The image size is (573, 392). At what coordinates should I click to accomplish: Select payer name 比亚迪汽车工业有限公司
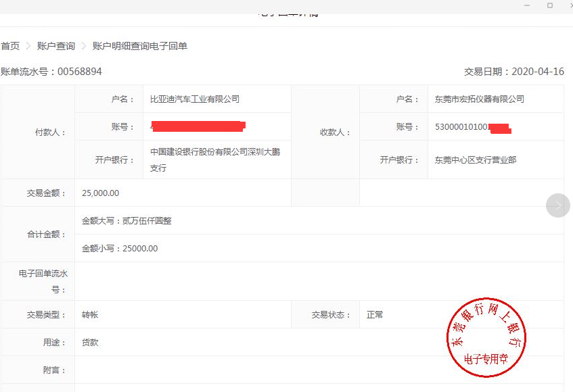click(x=195, y=99)
